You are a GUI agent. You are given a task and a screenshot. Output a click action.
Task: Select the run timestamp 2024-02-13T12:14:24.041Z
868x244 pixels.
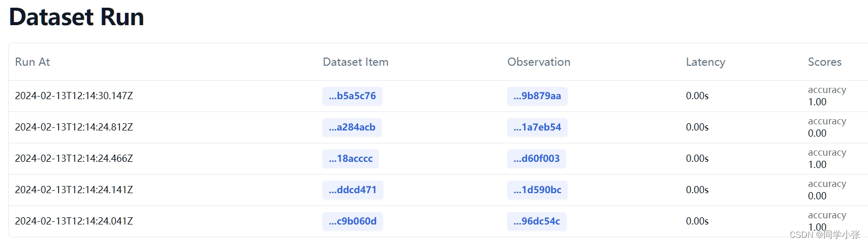[x=74, y=221]
